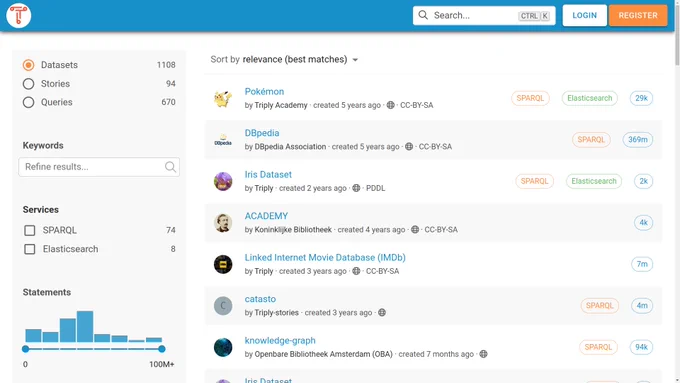Click 'Openbare Bibliotheek Amsterdam (OBA)' author text
Viewport: 680px width, 383px height.
click(324, 354)
